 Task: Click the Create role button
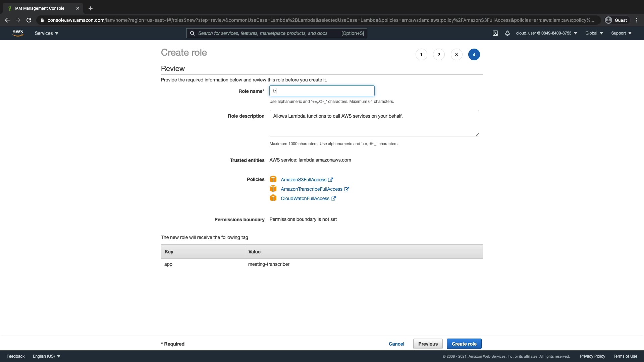464,344
